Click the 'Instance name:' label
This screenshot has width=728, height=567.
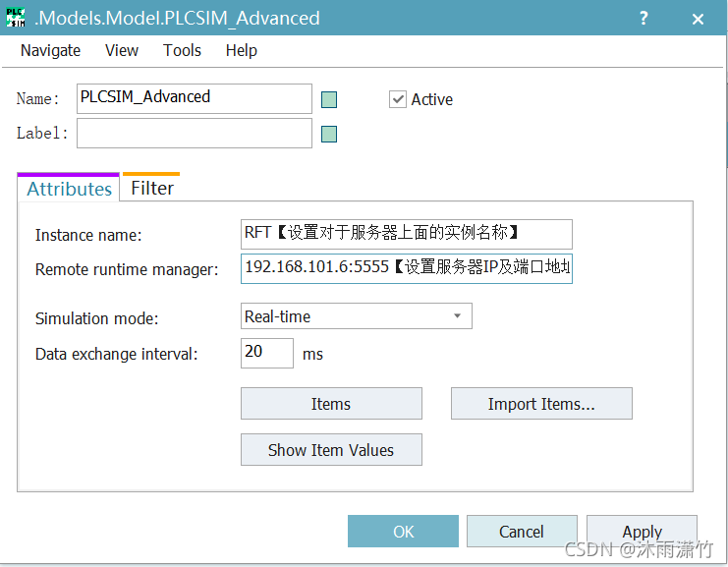[x=88, y=235]
